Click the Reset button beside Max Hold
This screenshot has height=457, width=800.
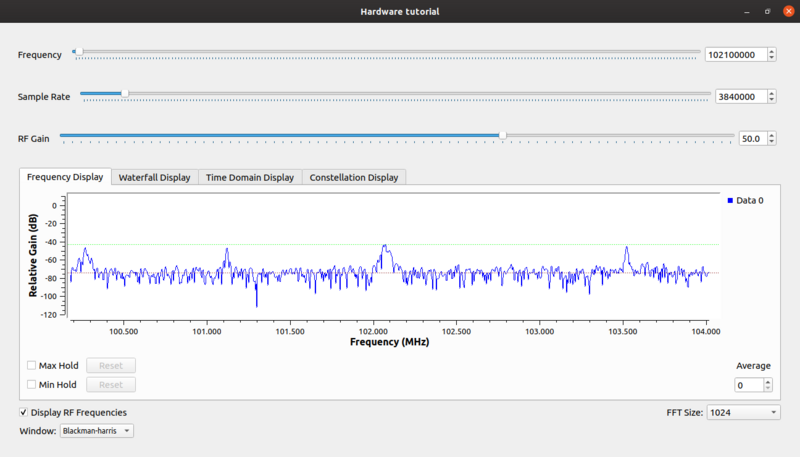[111, 365]
